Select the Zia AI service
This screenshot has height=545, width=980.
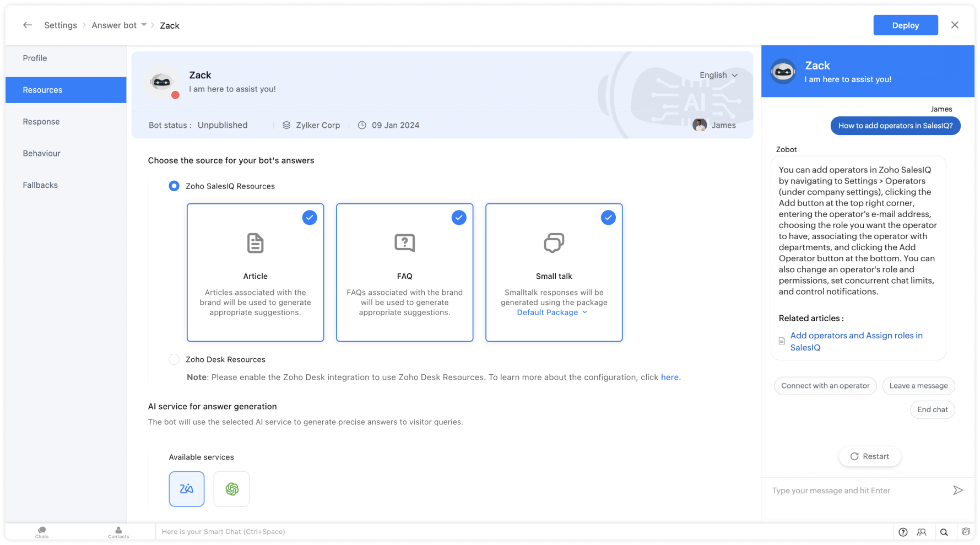click(187, 489)
